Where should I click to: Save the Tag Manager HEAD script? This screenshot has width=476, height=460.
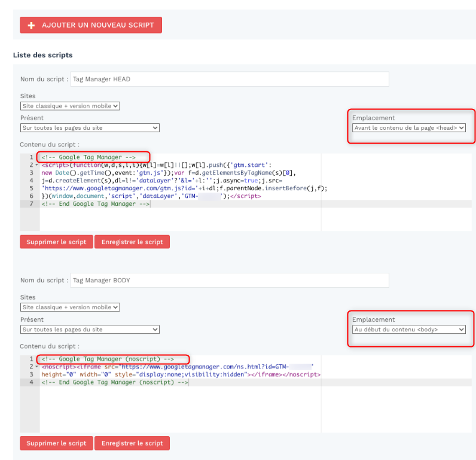[132, 242]
